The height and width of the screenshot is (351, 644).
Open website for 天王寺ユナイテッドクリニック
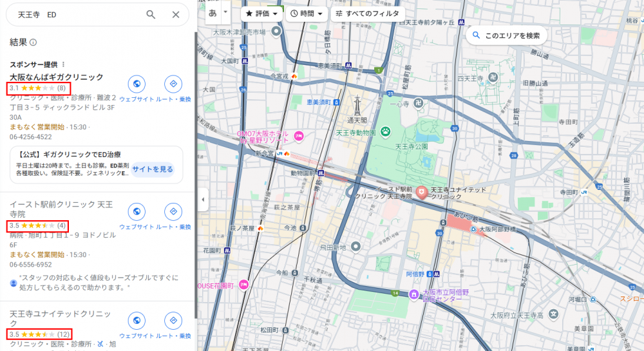click(x=137, y=320)
